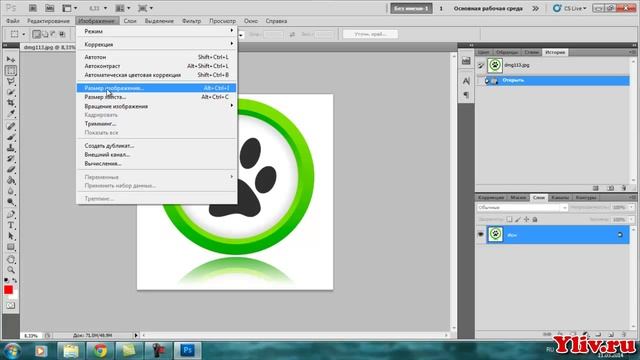Screen dimensions: 640x360
Task: Choose New selection mode in options bar
Action: 36,34
